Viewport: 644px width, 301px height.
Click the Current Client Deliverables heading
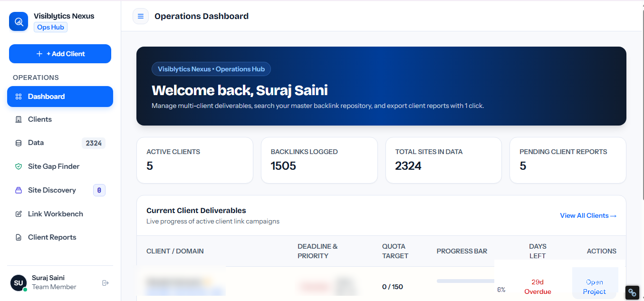coord(196,211)
